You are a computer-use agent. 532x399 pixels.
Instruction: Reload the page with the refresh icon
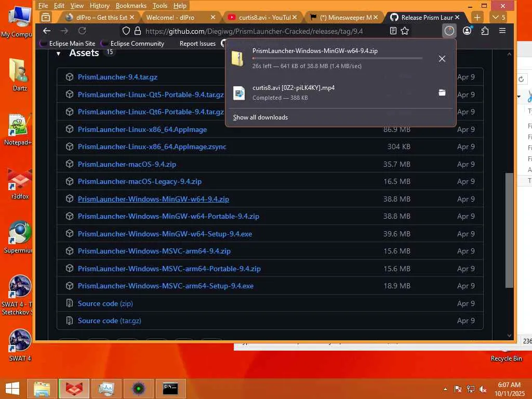pos(82,31)
